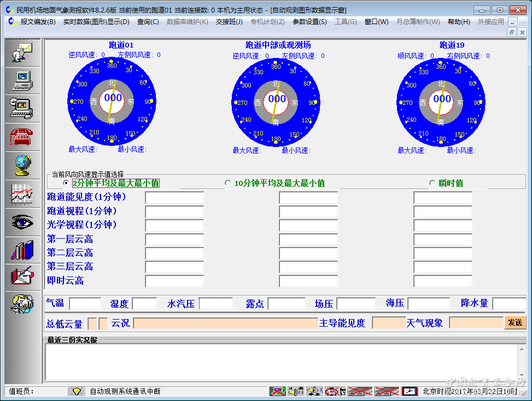
Task: Select 10分钟平均及最大最小值 radio option
Action: click(228, 183)
